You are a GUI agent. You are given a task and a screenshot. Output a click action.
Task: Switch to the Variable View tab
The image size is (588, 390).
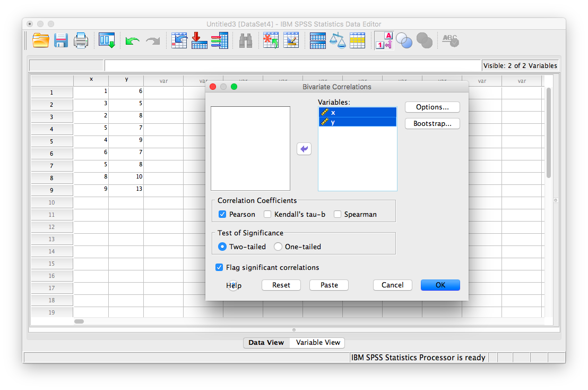click(x=318, y=342)
